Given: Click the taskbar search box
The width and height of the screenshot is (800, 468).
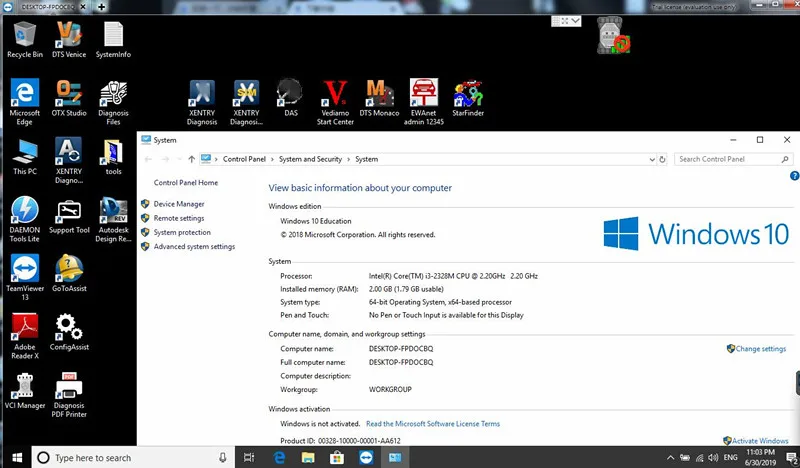Looking at the screenshot, I should (x=134, y=457).
